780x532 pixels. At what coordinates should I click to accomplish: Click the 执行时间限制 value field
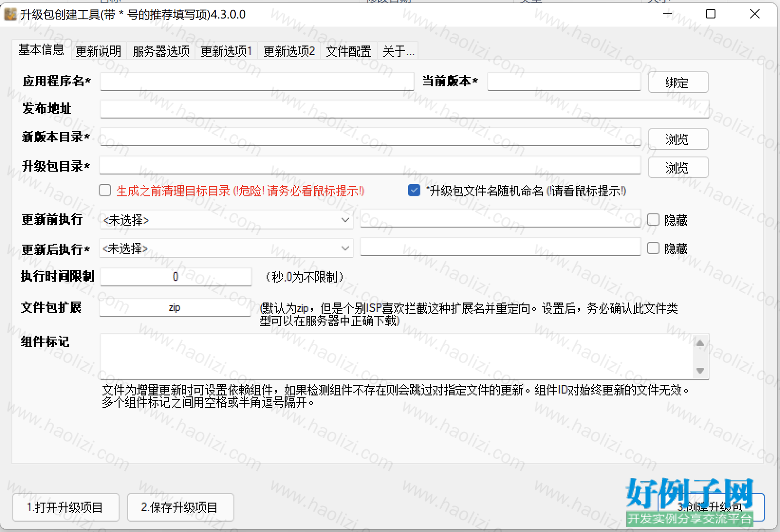pyautogui.click(x=176, y=277)
